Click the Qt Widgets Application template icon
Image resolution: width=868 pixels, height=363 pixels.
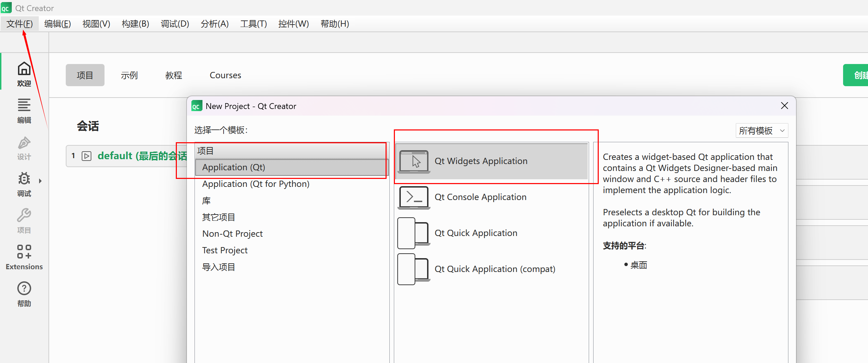coord(414,161)
